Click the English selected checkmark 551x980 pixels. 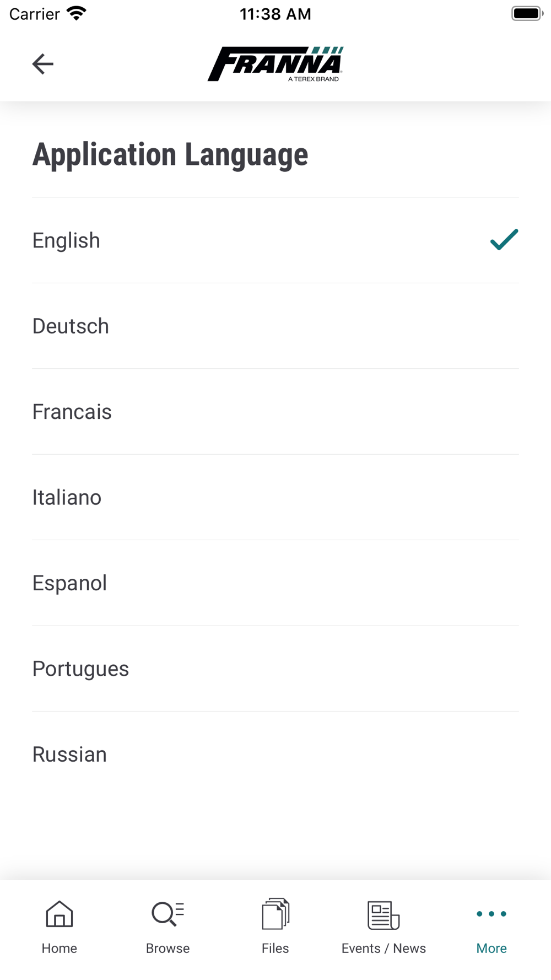coord(504,240)
